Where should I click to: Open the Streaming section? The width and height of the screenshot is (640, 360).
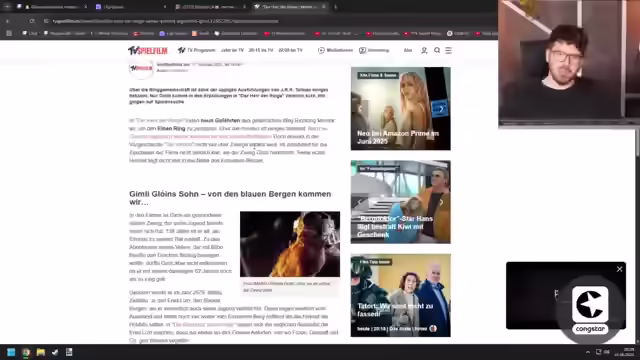coord(374,50)
